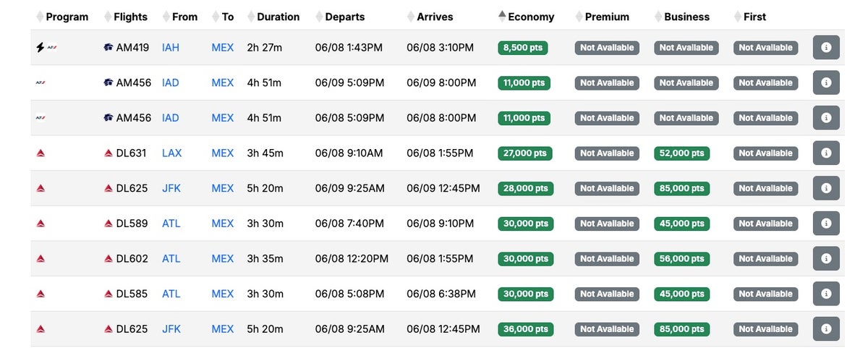Image resolution: width=868 pixels, height=348 pixels.
Task: Select the 8,500 pts economy fare
Action: pos(523,48)
